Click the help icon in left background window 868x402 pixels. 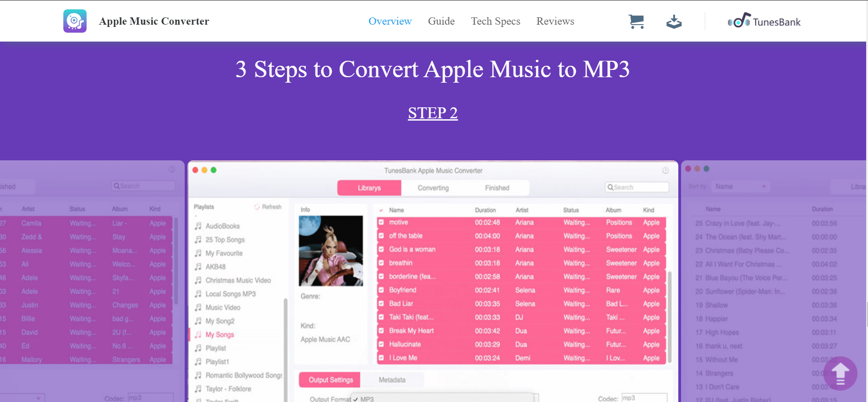[x=172, y=169]
